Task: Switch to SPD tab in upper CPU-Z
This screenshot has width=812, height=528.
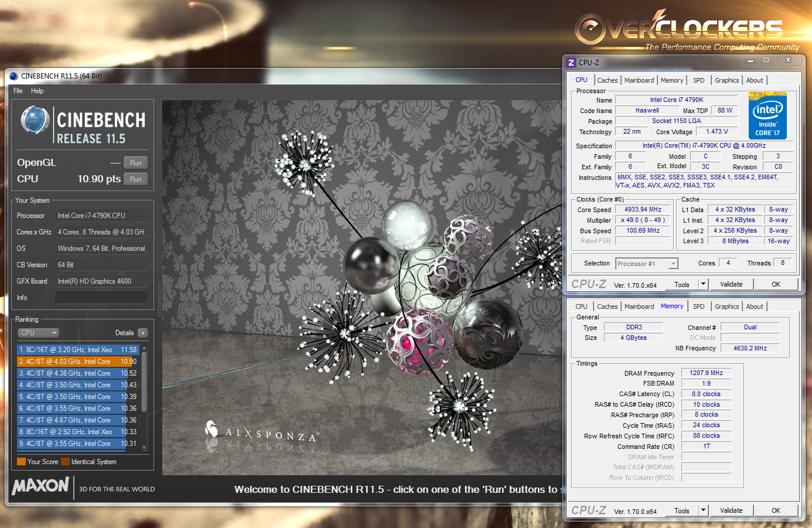Action: (x=699, y=80)
